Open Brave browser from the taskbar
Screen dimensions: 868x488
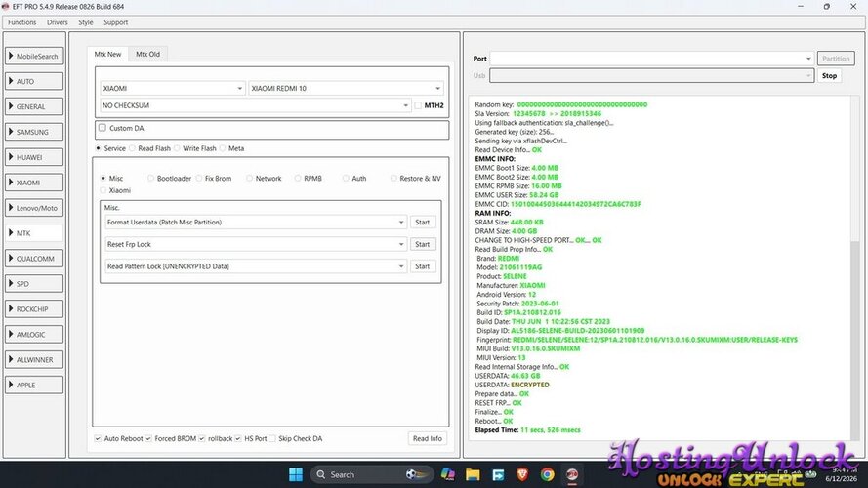(522, 474)
